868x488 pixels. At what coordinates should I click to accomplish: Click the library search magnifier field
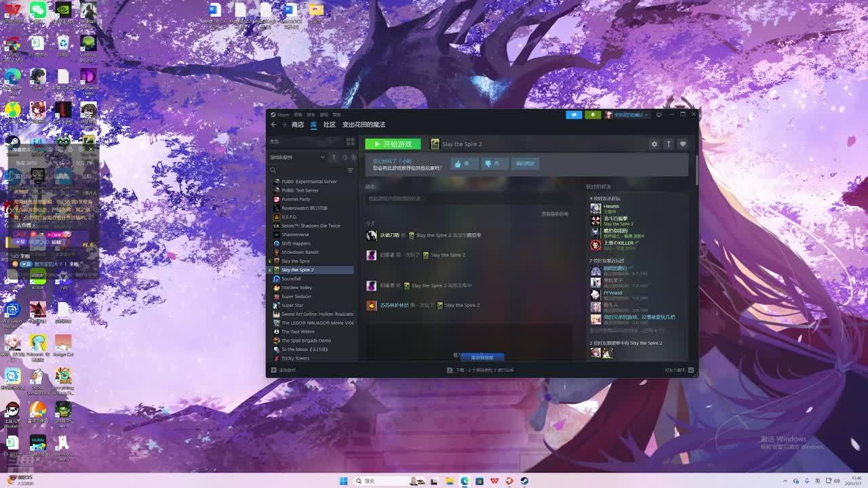[x=305, y=170]
